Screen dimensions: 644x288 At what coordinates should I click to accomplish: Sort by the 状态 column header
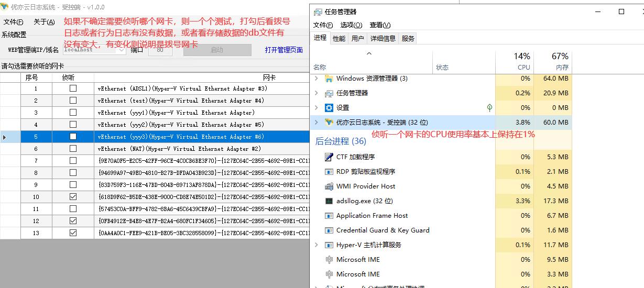pyautogui.click(x=465, y=61)
